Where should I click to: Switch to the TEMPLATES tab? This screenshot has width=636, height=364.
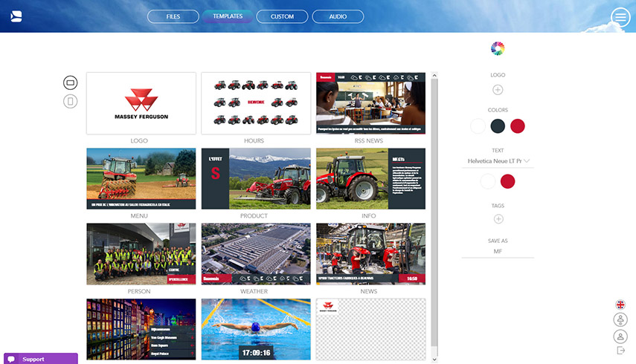coord(228,16)
